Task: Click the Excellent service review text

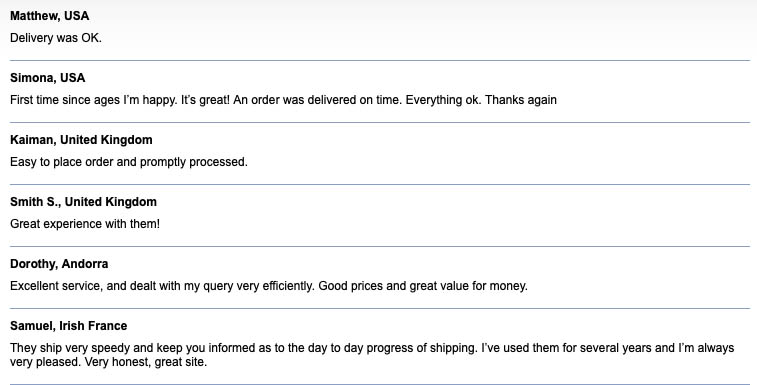Action: pyautogui.click(x=269, y=286)
